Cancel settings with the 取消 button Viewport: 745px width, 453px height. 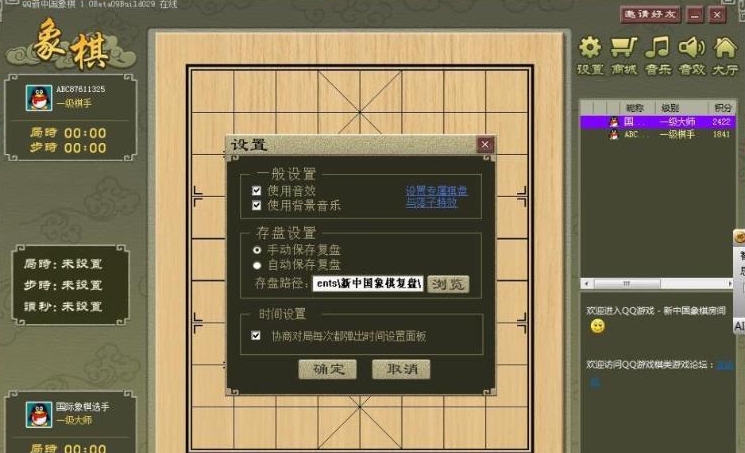(x=401, y=369)
